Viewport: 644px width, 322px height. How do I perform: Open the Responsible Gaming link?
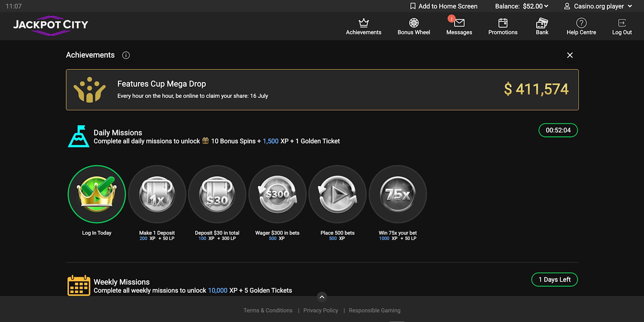(x=375, y=310)
